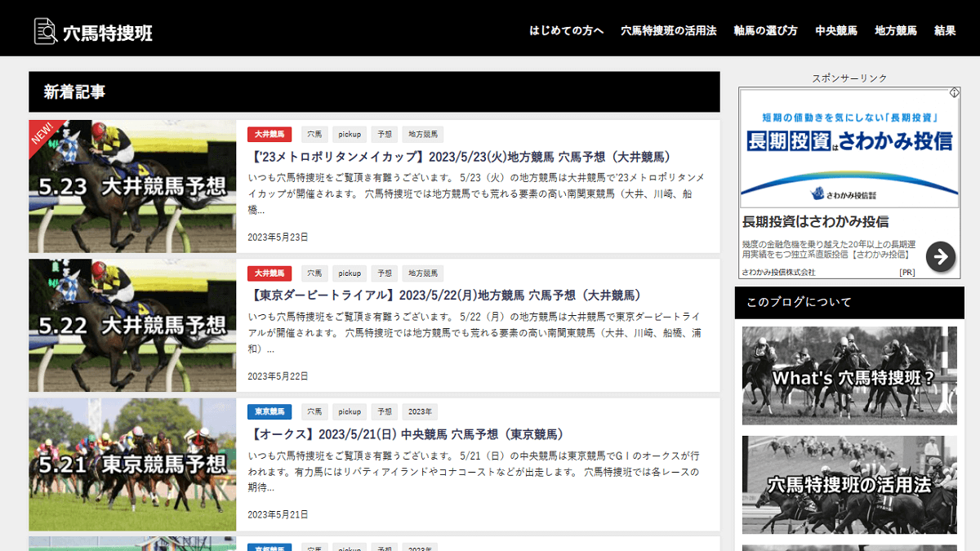The image size is (980, 551).
Task: Open the ad info icon on the Sawakami ad
Action: 954,93
